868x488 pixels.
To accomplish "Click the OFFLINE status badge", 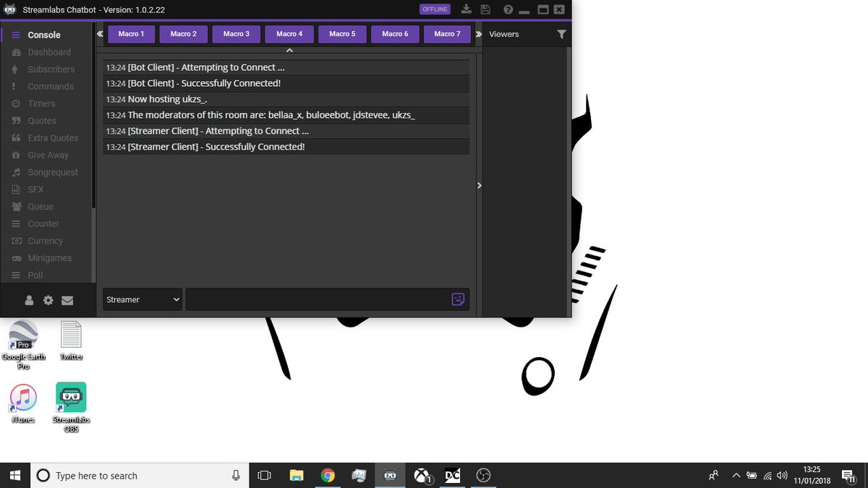I will 435,9.
